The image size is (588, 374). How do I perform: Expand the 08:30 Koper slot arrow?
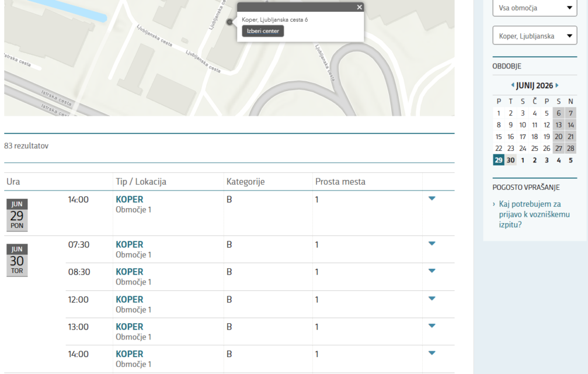tap(432, 271)
